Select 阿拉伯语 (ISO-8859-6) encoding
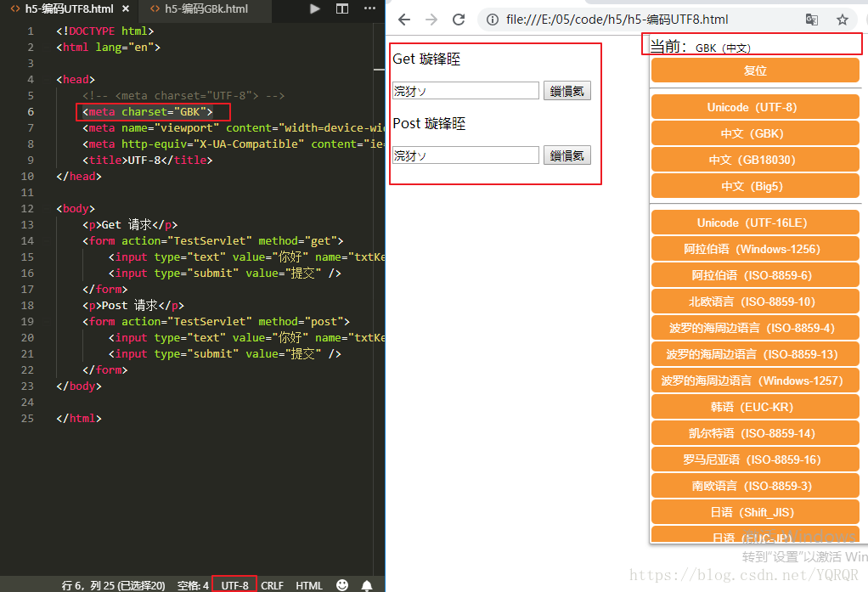 (755, 275)
